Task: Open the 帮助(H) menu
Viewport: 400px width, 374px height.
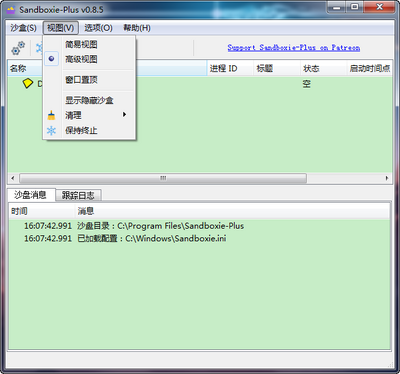Action: point(137,28)
